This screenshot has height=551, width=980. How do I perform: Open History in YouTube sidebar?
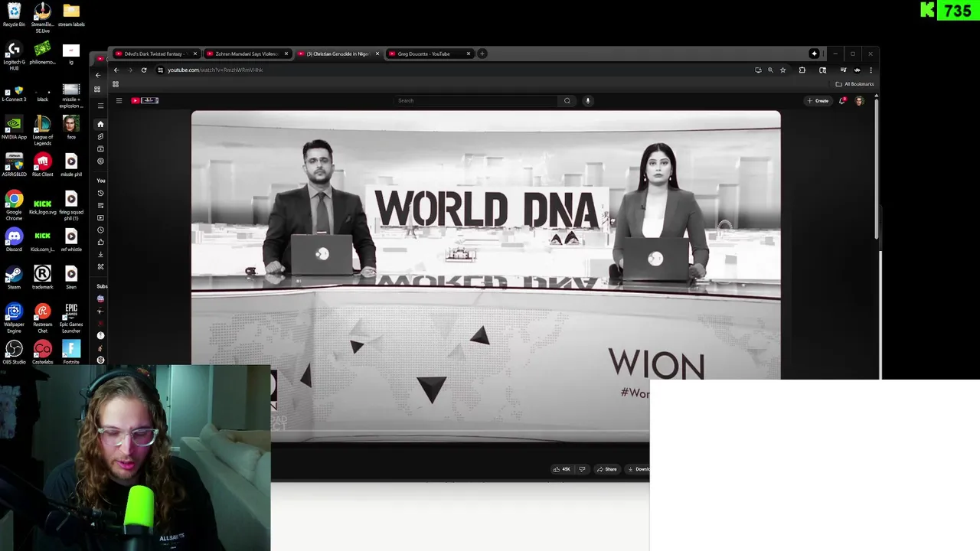[100, 194]
